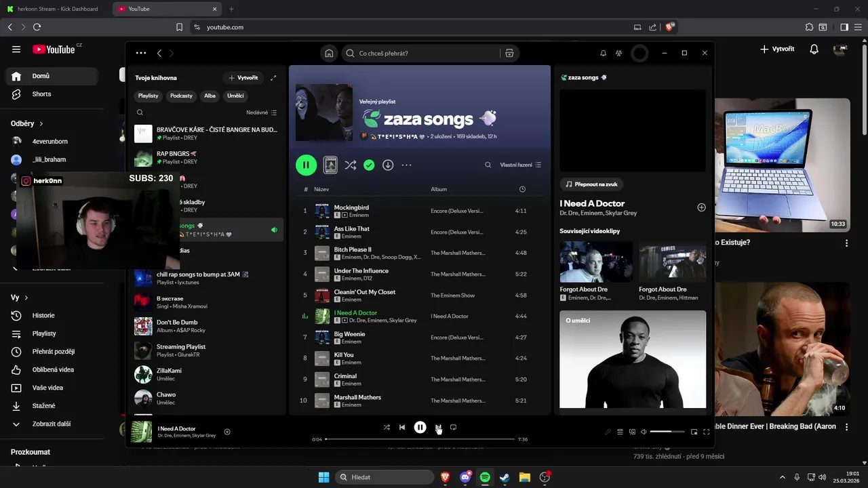Click YouTube Vytvořit button

(777, 49)
